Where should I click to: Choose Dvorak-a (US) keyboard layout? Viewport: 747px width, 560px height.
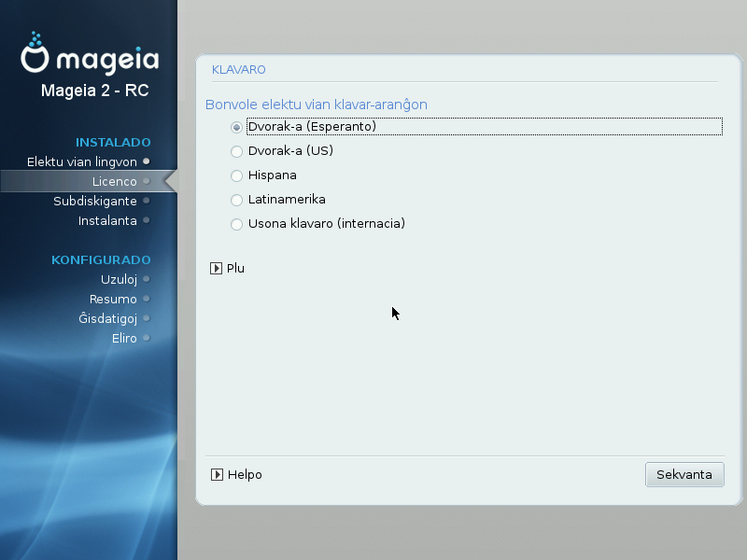click(236, 151)
